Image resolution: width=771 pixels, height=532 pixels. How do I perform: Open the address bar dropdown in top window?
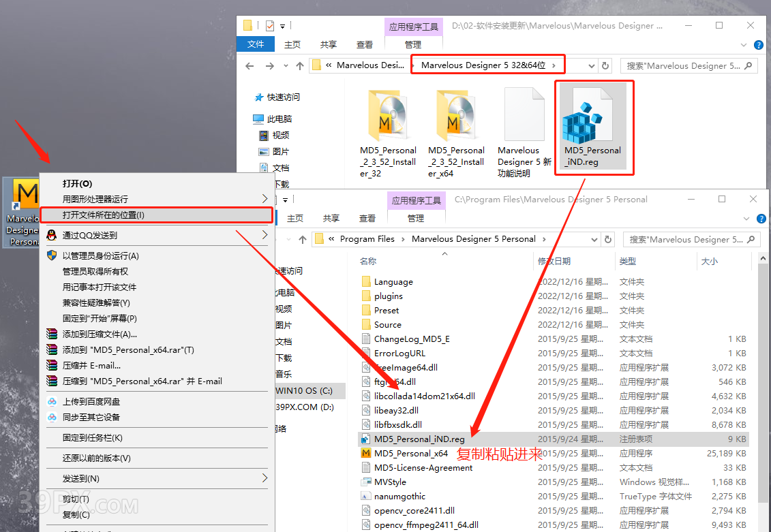point(591,65)
